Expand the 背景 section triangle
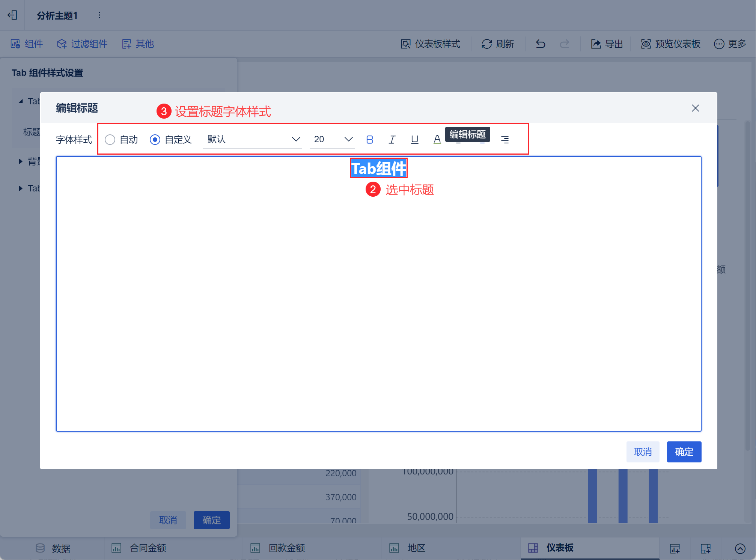 click(21, 161)
